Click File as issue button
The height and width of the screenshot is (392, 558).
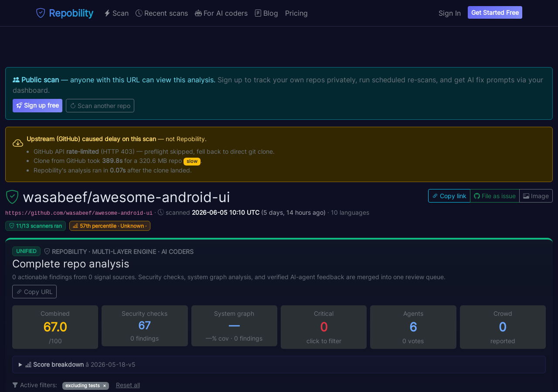pos(495,196)
